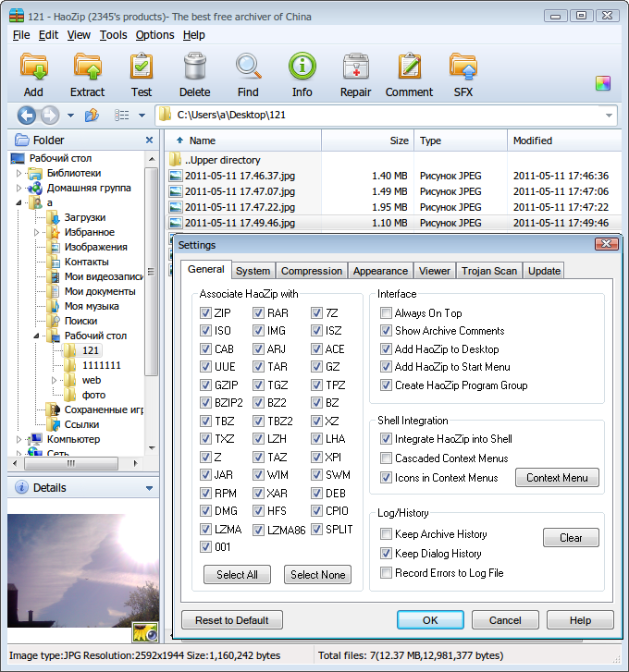Collapse the Details panel arrow
The width and height of the screenshot is (629, 672).
tap(150, 488)
